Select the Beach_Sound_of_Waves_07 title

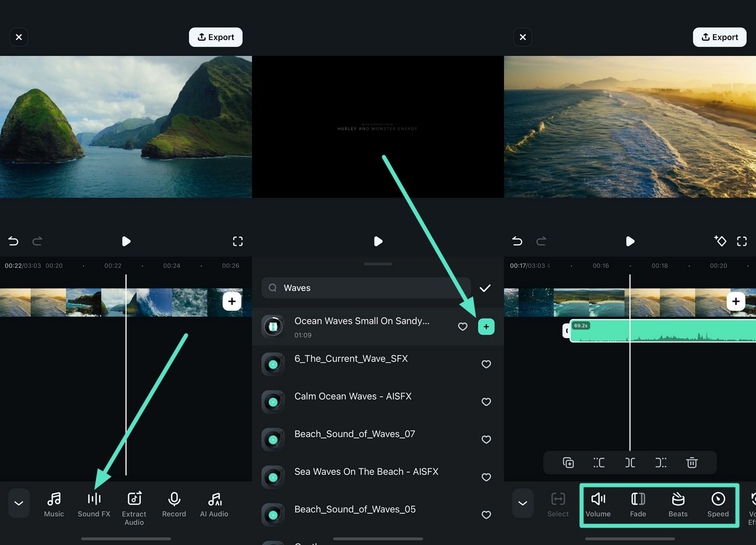(355, 434)
